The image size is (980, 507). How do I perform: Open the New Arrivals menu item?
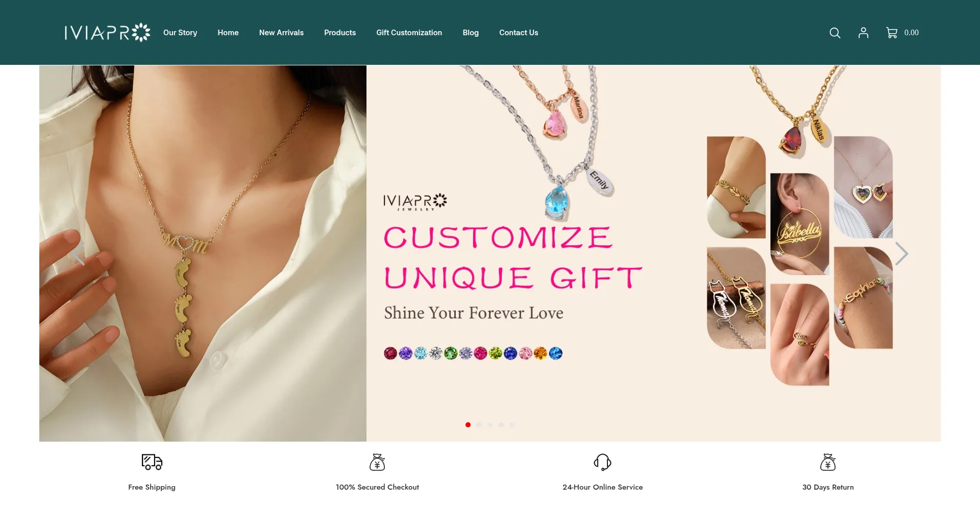281,33
